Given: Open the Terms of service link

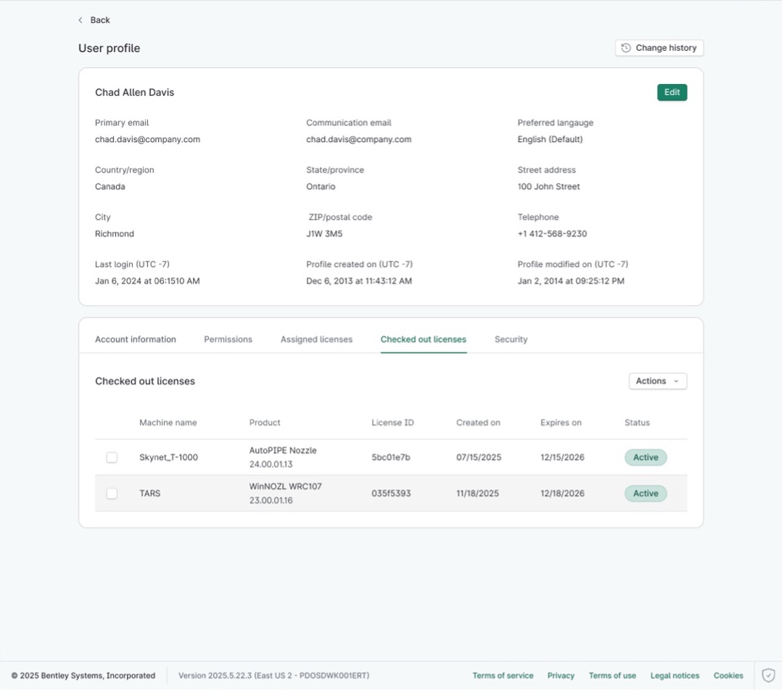Looking at the screenshot, I should pos(503,675).
